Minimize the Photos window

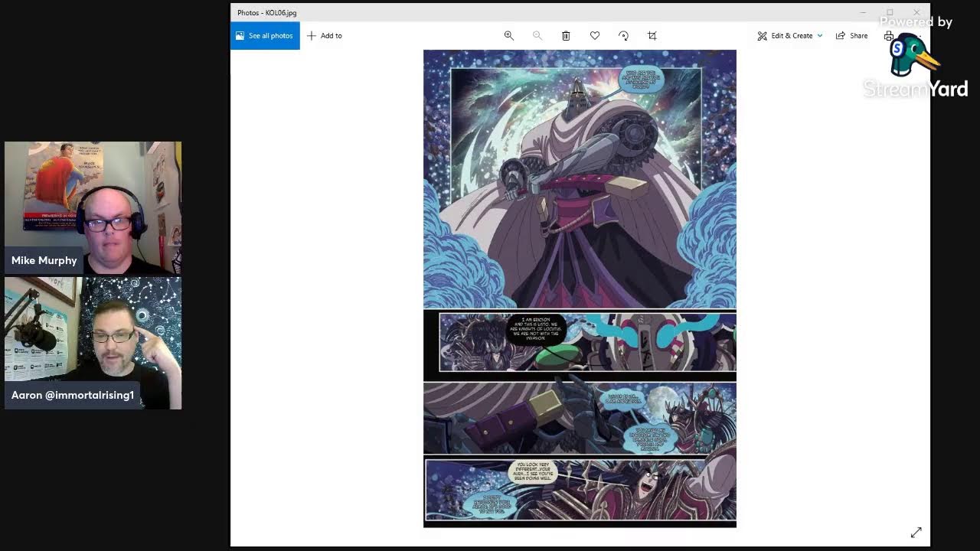[x=863, y=12]
